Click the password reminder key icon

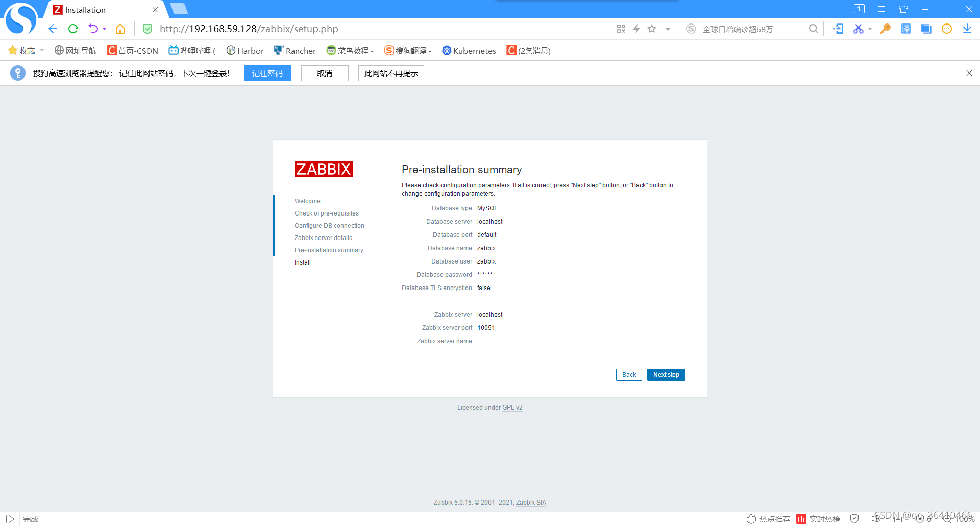click(18, 73)
